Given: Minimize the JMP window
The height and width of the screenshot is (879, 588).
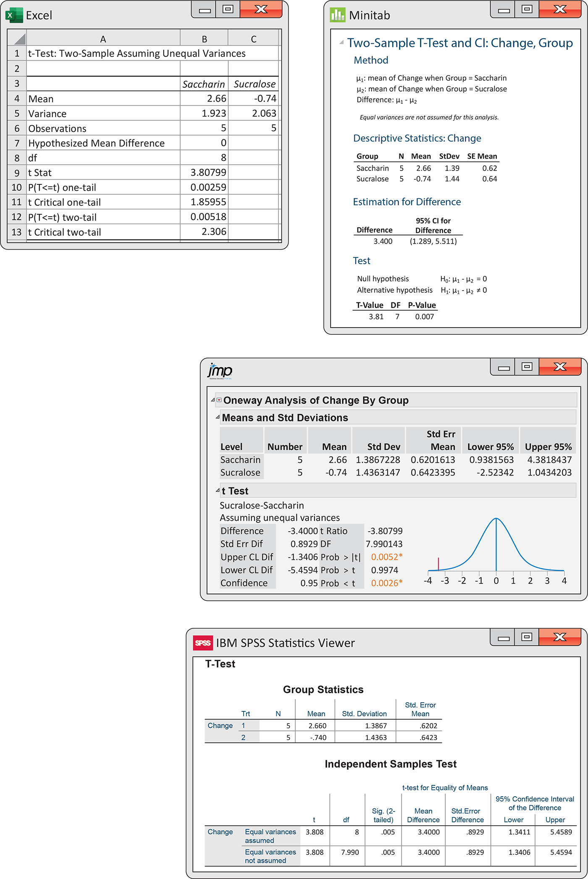Looking at the screenshot, I should pos(503,367).
